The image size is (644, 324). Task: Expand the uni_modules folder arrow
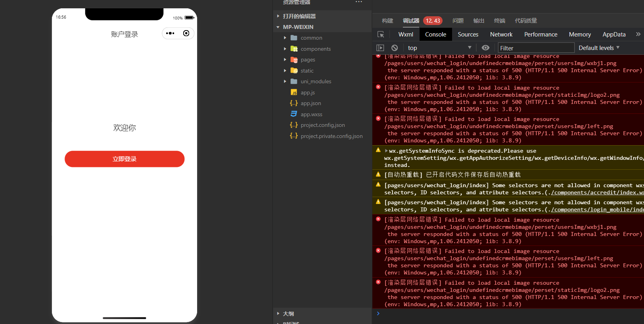point(285,81)
